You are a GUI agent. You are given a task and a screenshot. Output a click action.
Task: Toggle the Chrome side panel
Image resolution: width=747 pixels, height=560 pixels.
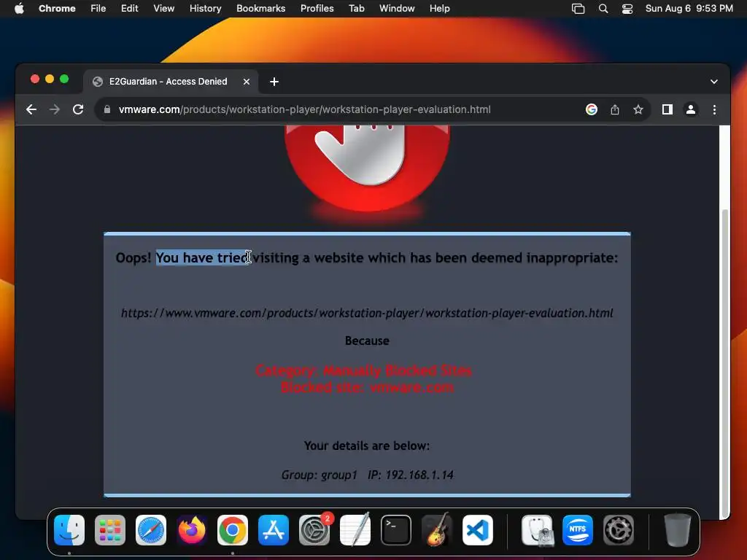point(667,109)
